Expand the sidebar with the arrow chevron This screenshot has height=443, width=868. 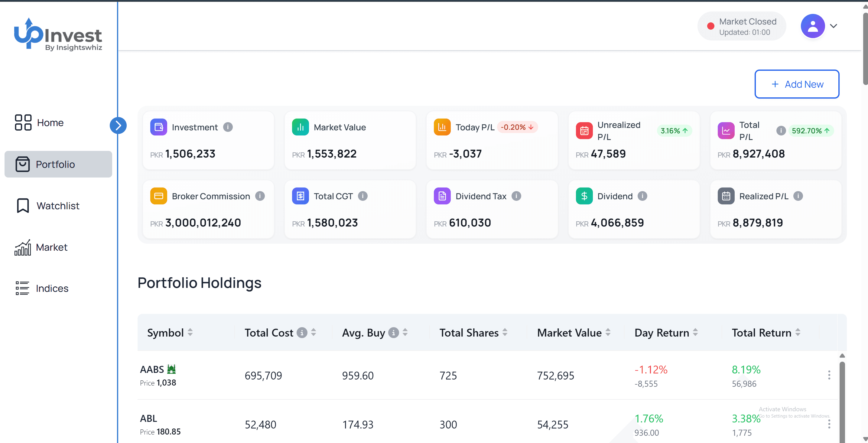pyautogui.click(x=118, y=125)
